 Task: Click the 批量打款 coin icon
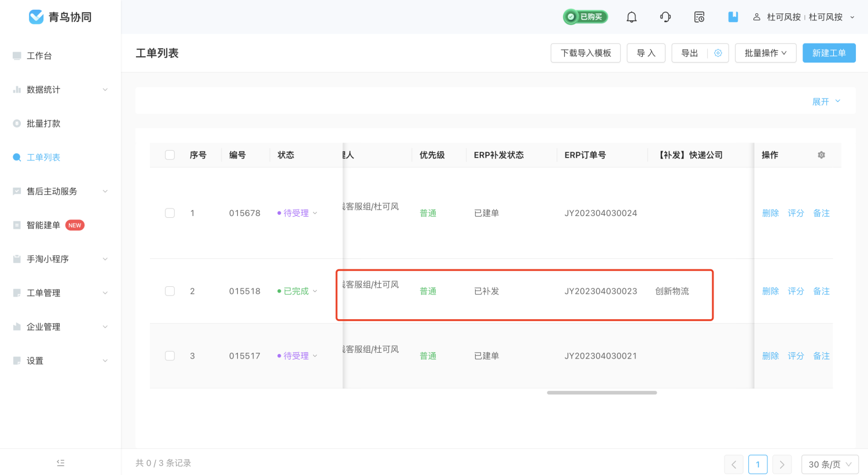point(17,123)
